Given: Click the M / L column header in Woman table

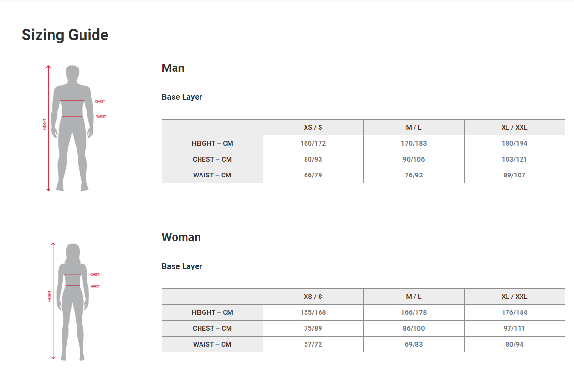Looking at the screenshot, I should coord(414,297).
